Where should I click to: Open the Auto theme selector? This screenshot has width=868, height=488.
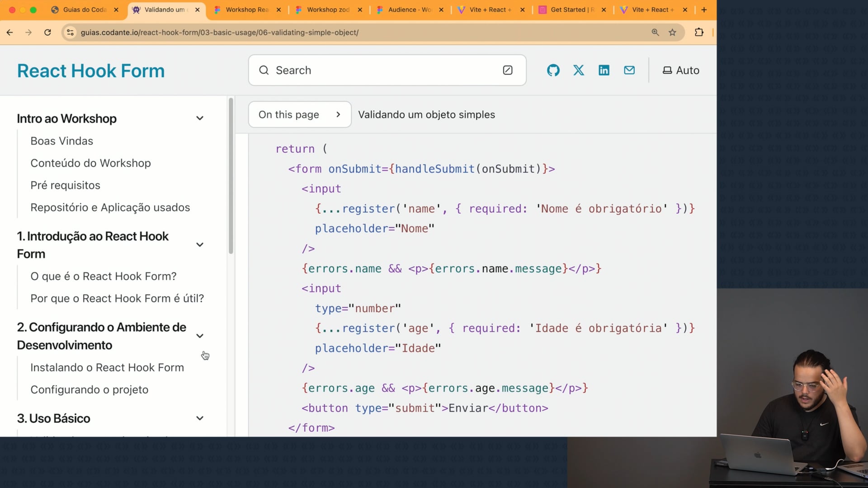tap(681, 70)
